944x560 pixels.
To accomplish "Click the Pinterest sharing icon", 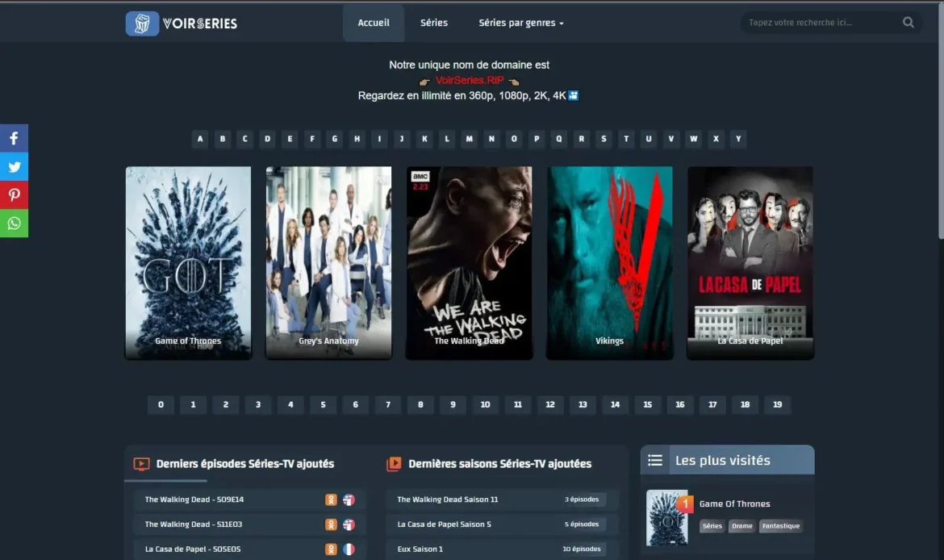I will point(14,194).
